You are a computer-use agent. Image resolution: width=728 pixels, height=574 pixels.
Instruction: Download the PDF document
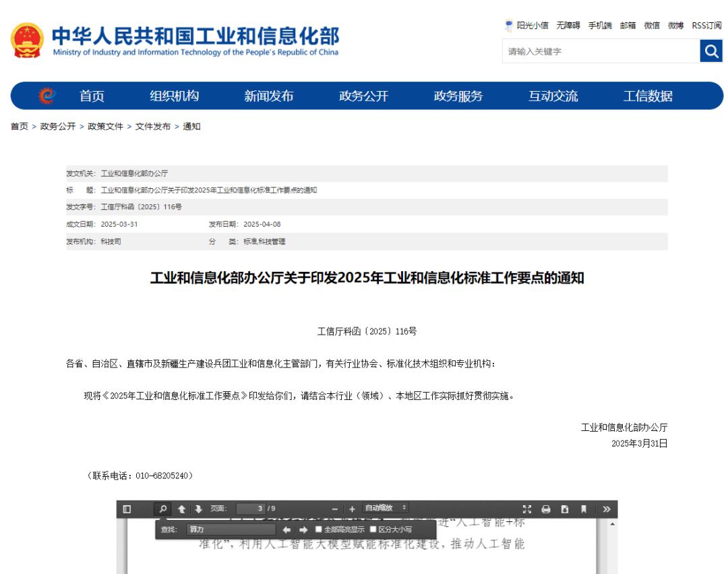pos(565,509)
